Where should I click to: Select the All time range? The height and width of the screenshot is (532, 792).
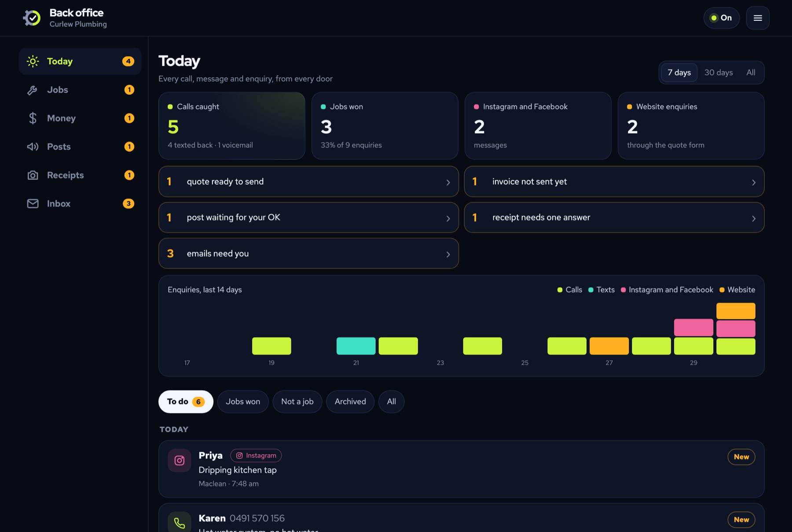tap(751, 73)
